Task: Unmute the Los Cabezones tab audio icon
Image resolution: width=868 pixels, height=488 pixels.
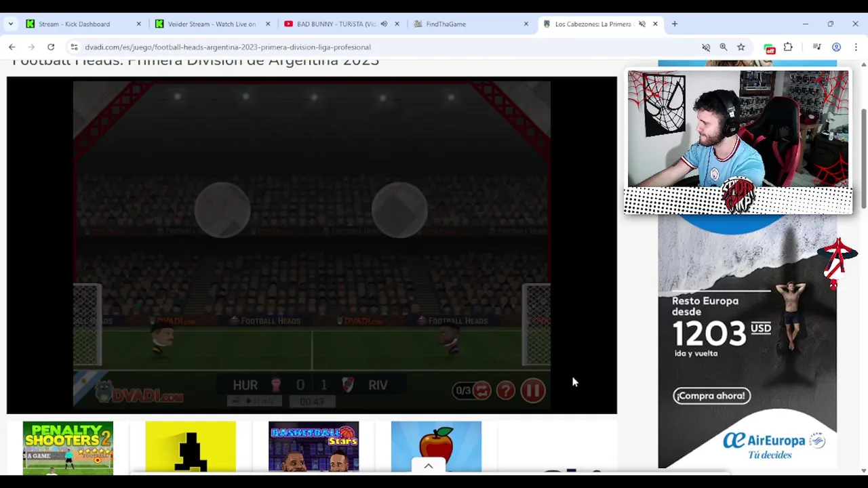Action: [x=642, y=24]
